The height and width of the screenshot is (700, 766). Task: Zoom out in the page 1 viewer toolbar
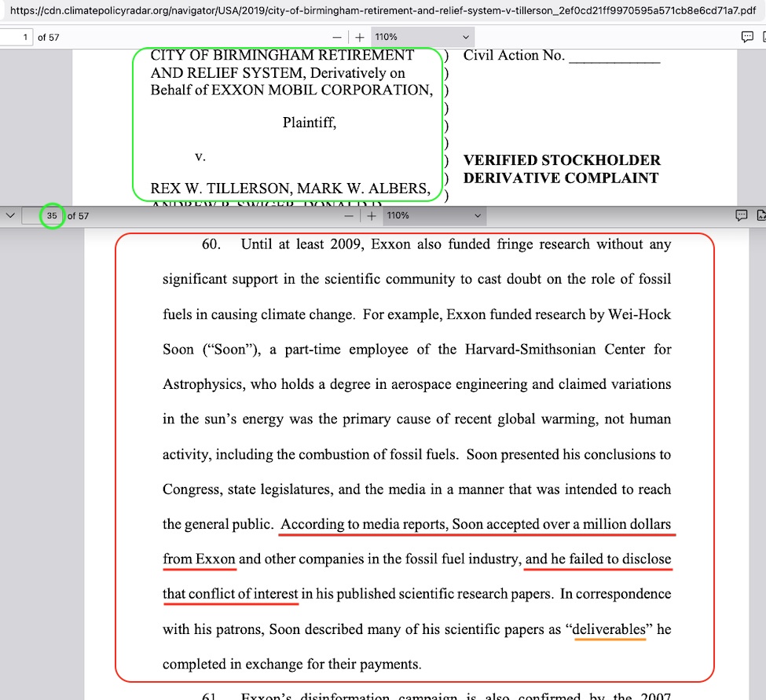[x=337, y=38]
